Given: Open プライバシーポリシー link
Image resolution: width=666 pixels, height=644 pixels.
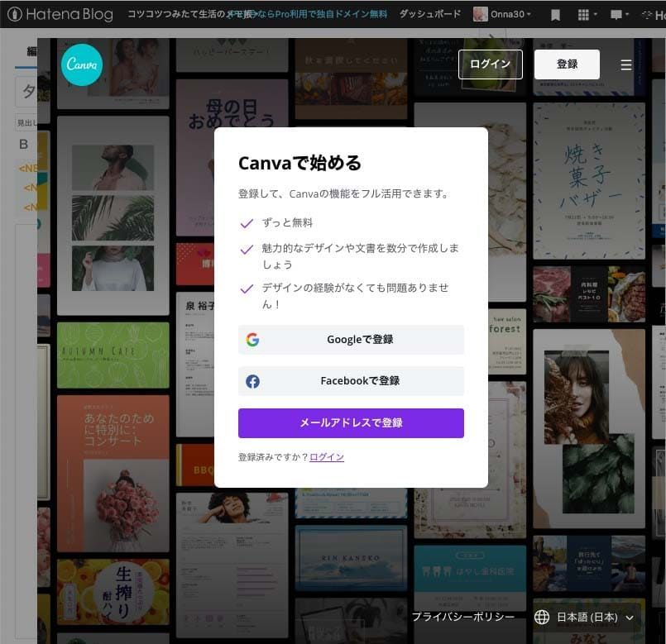Looking at the screenshot, I should (463, 617).
